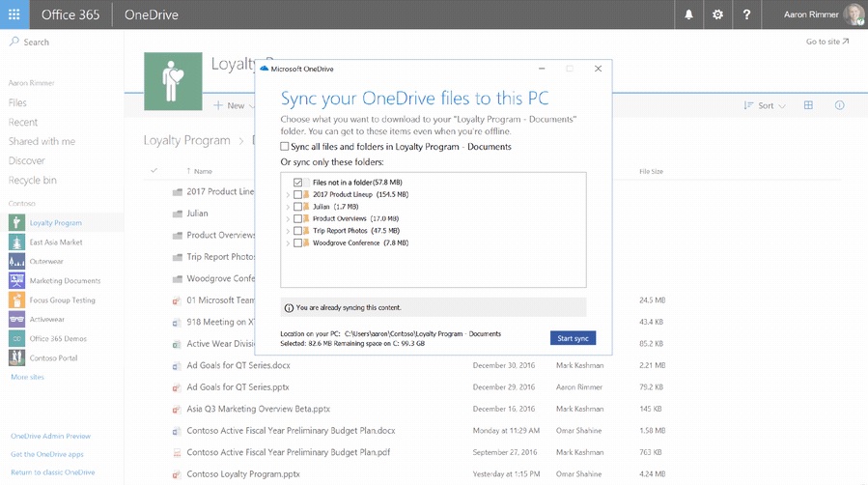
Task: Click the Julian folder icon in list
Action: coord(177,214)
